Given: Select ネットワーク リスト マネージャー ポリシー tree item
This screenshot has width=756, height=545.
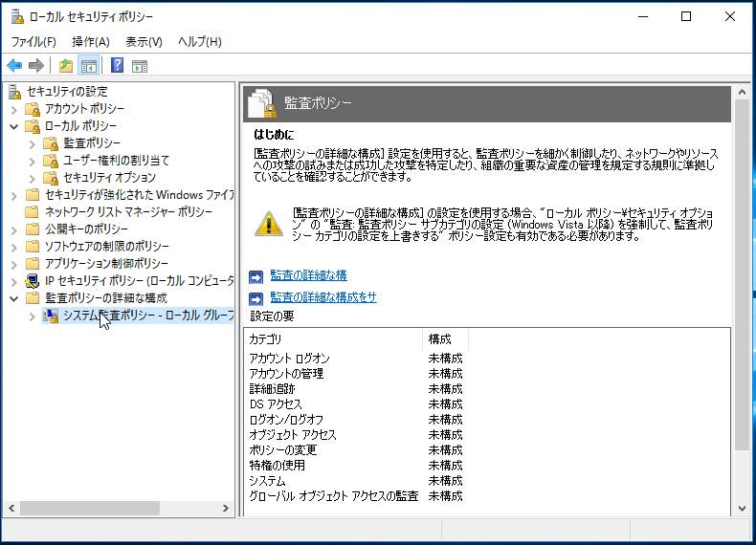Looking at the screenshot, I should pos(128,212).
